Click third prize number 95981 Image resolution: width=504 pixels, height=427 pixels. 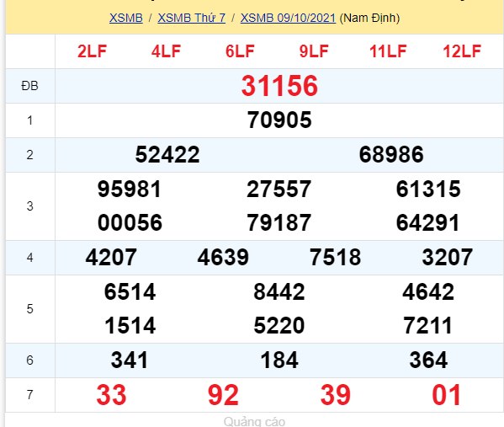tap(130, 189)
